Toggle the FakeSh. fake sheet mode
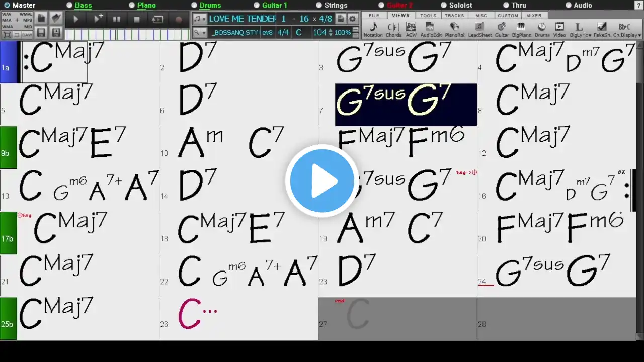The height and width of the screenshot is (362, 644). (602, 30)
